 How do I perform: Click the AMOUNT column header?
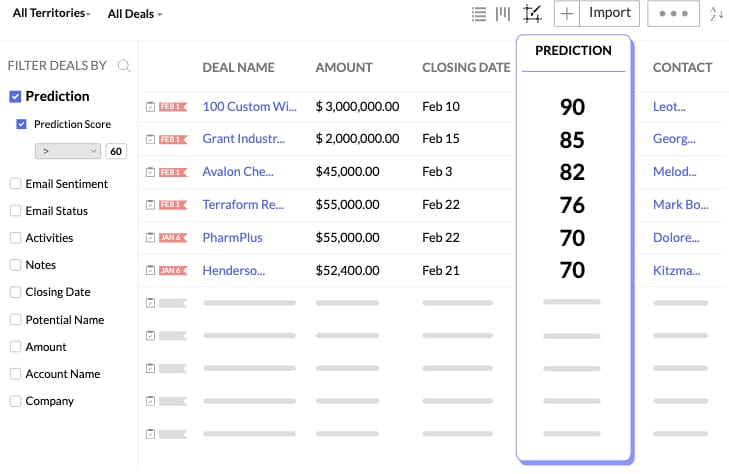(x=344, y=68)
